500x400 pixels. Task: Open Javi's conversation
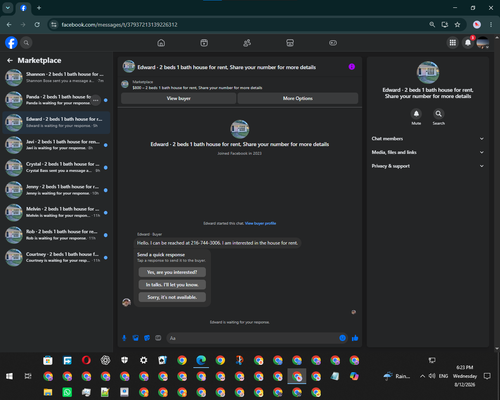[56, 145]
